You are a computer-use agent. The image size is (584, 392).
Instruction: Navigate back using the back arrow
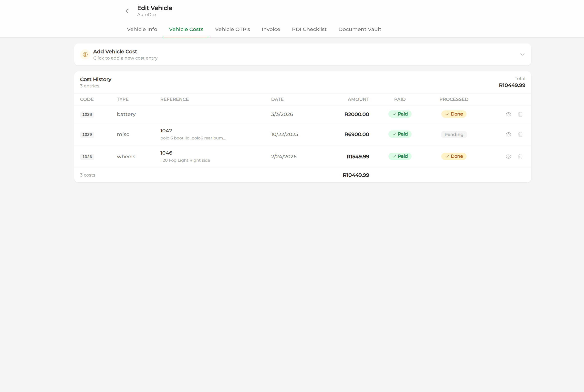click(x=127, y=11)
